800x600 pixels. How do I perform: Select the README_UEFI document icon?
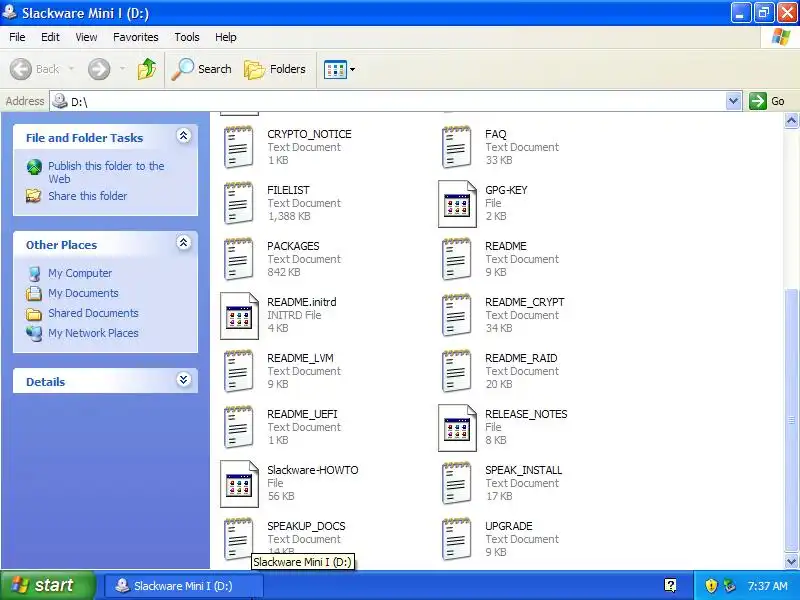239,427
